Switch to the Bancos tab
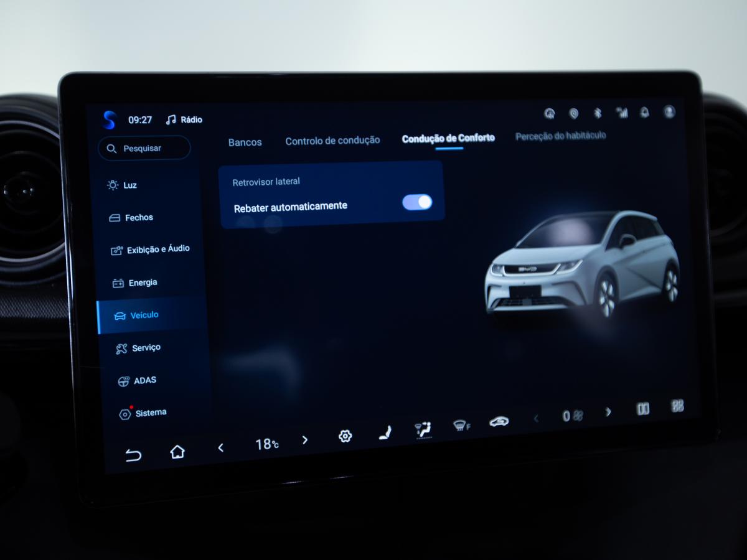Screen dimensions: 747x560 pyautogui.click(x=245, y=142)
